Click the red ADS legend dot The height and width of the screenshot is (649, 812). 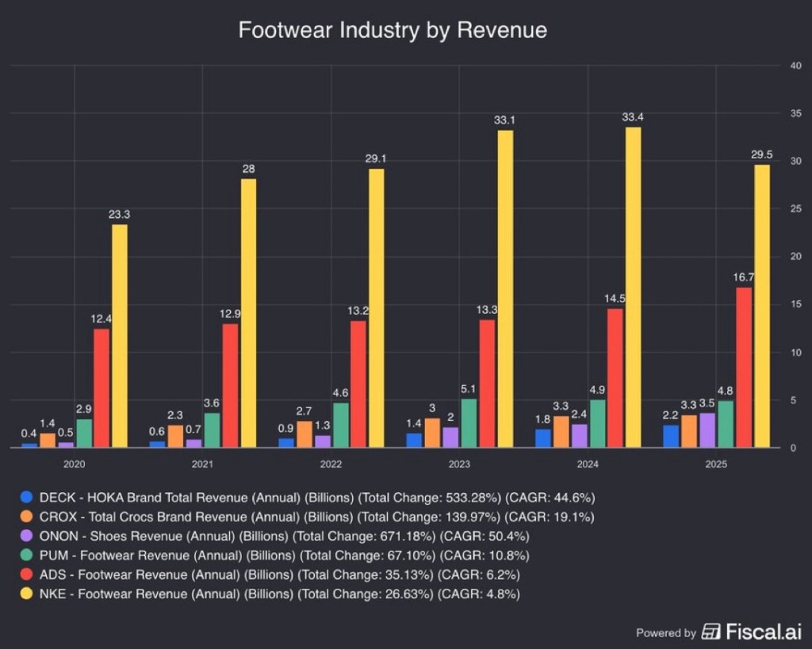click(26, 574)
